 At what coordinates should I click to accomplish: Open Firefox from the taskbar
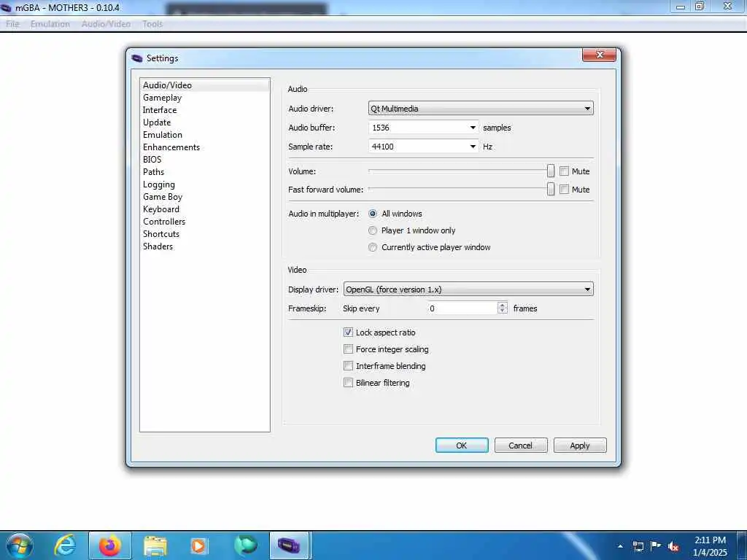(110, 545)
